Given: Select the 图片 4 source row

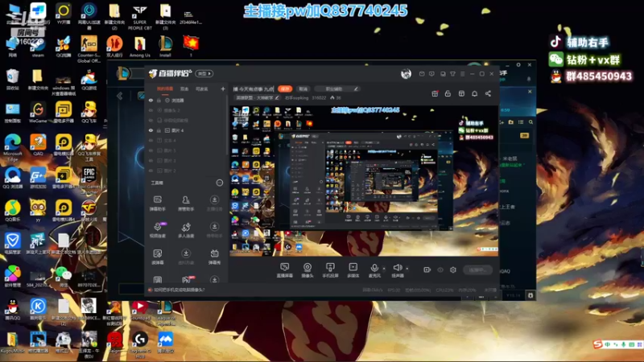Looking at the screenshot, I should pos(186,130).
